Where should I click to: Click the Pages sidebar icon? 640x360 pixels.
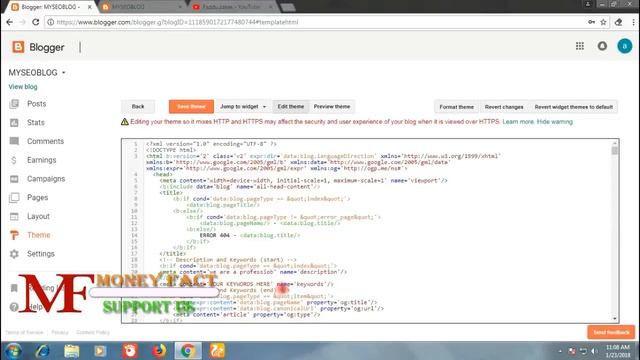pos(14,198)
